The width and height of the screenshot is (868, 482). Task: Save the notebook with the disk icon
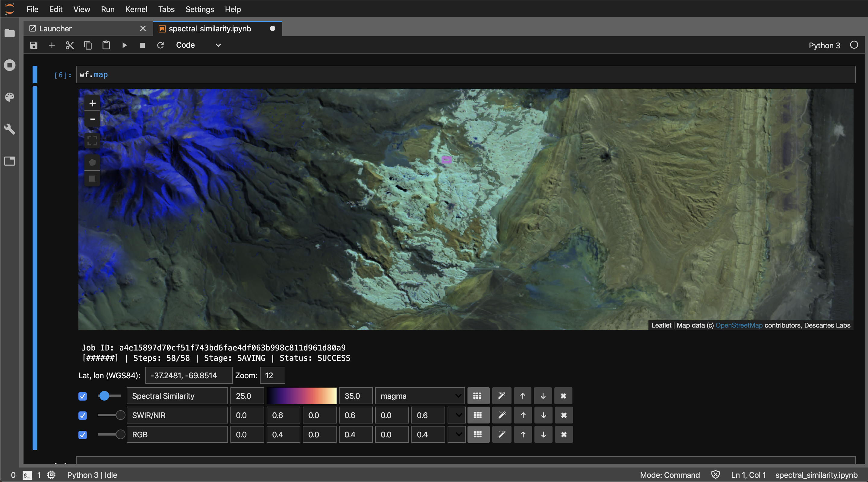click(x=34, y=45)
